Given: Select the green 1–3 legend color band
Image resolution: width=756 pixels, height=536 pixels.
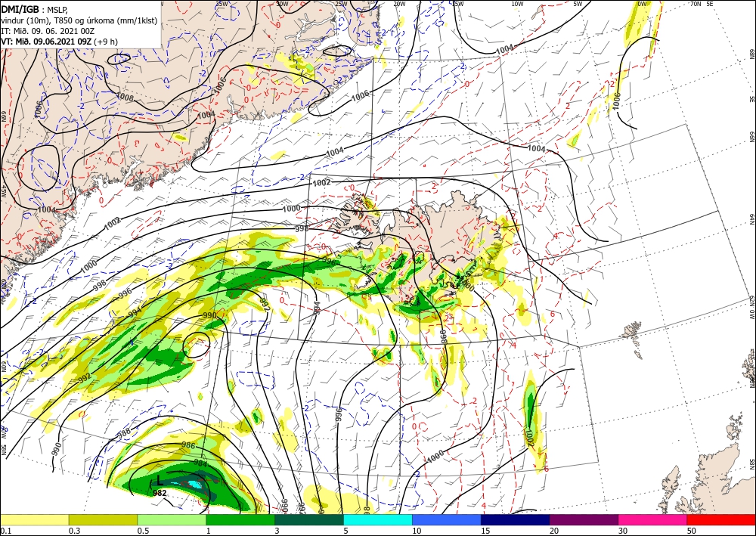Looking at the screenshot, I should (240, 519).
